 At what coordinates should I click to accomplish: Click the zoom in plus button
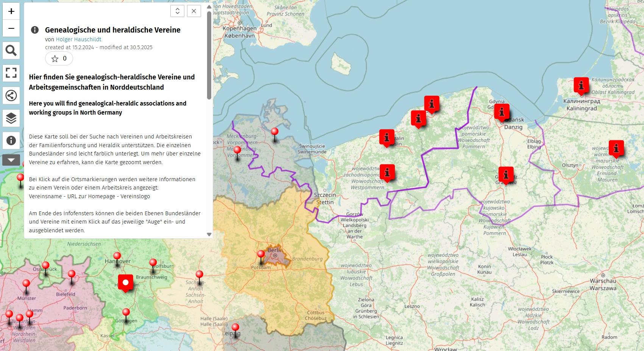click(x=11, y=11)
